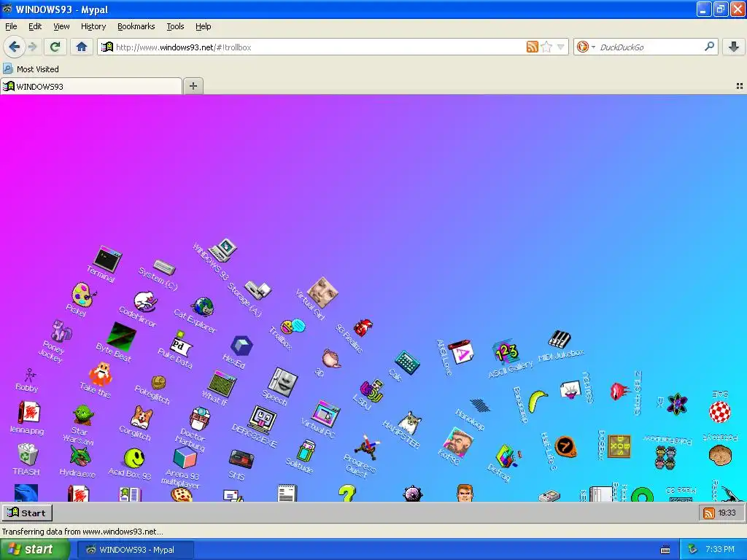Open the Puke Data icon

181,344
